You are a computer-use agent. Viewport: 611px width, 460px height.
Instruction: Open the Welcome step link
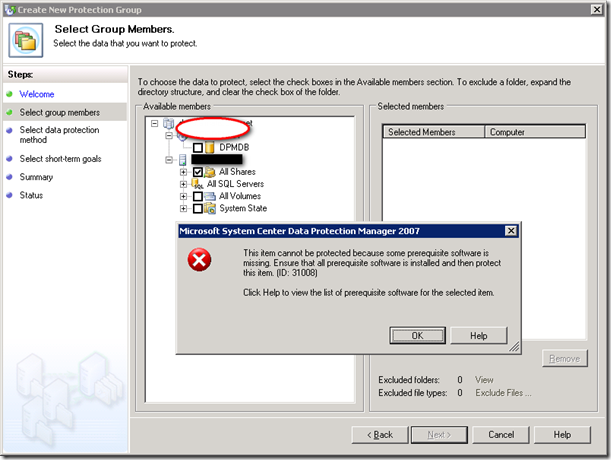(37, 94)
